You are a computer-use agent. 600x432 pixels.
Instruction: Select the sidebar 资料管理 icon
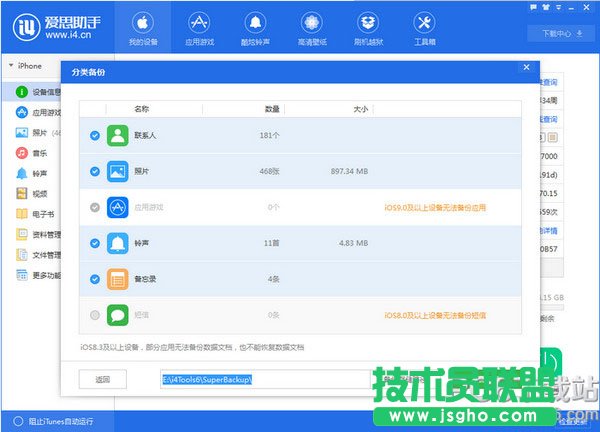[22, 234]
